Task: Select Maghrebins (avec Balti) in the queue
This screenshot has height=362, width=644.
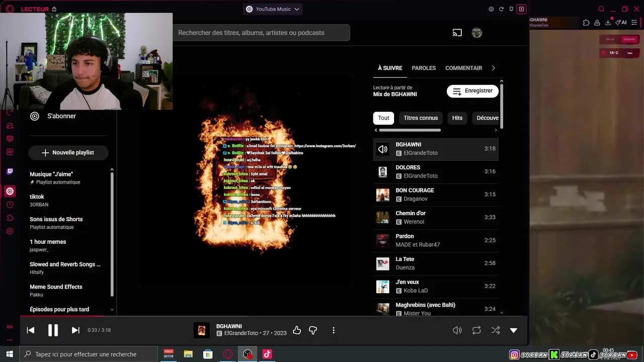Action: pos(436,307)
